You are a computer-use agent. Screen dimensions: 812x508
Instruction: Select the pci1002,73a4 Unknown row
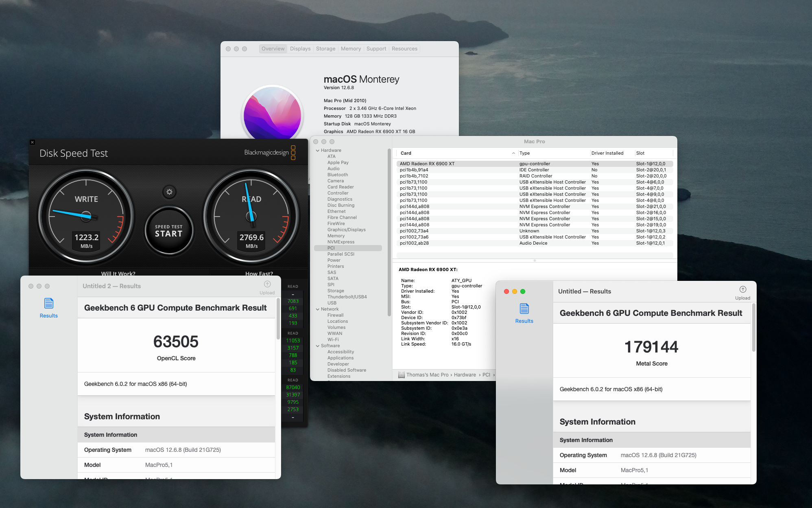point(535,231)
